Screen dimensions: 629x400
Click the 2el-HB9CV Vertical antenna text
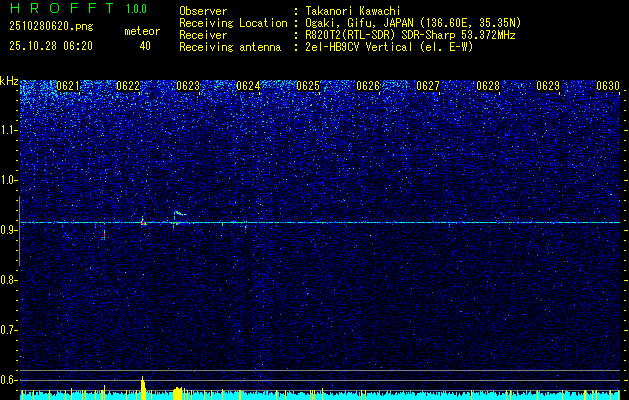coord(389,47)
